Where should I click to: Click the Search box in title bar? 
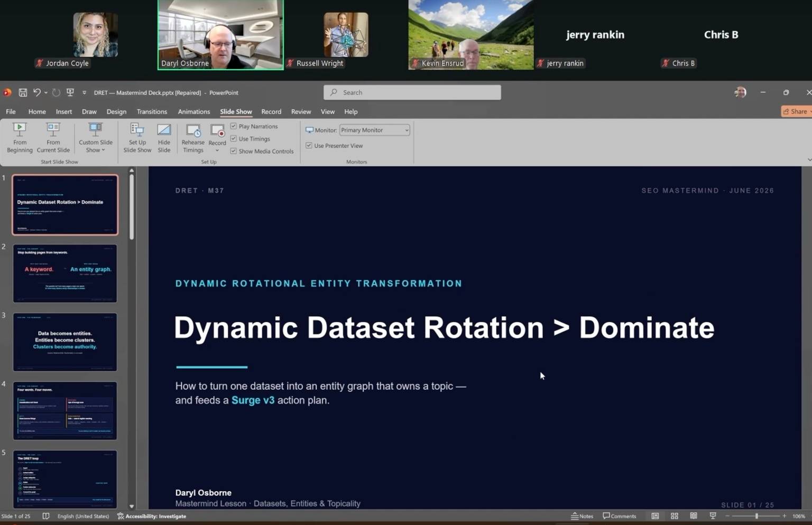(412, 92)
